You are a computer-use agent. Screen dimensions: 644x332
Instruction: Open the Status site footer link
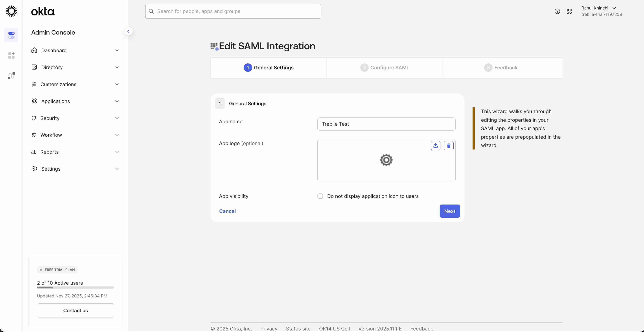[x=298, y=328]
